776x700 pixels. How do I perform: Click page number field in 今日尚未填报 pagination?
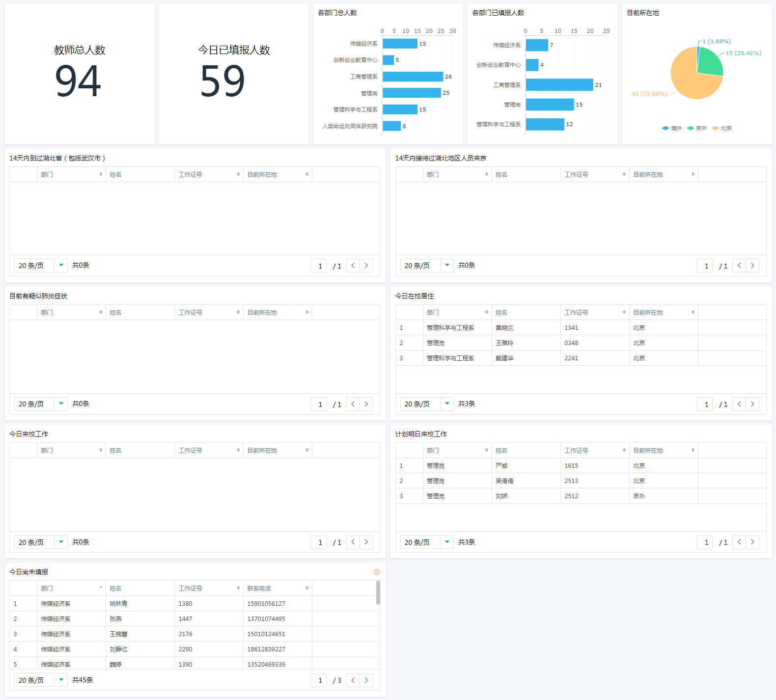pyautogui.click(x=319, y=680)
